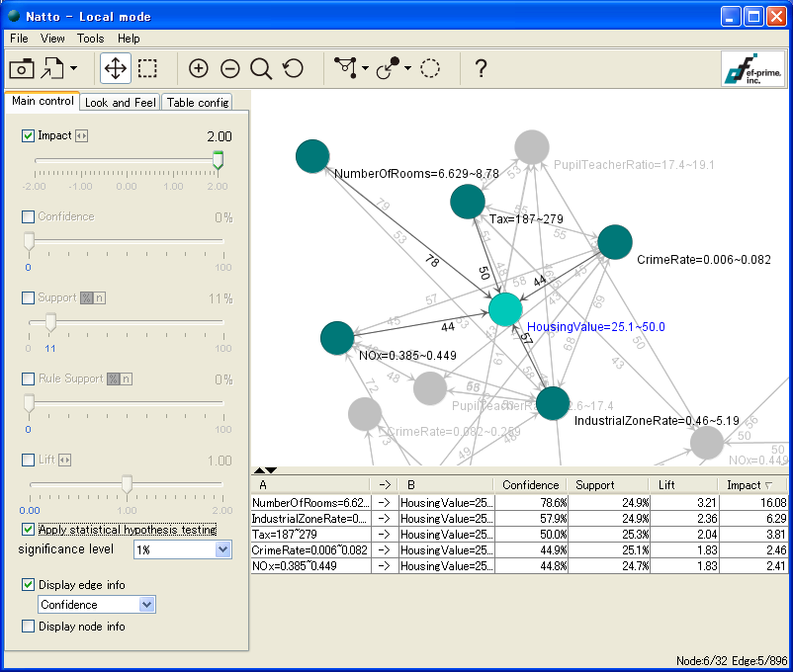Click the magnifier zoom-fit icon
Image resolution: width=793 pixels, height=672 pixels.
pos(261,68)
